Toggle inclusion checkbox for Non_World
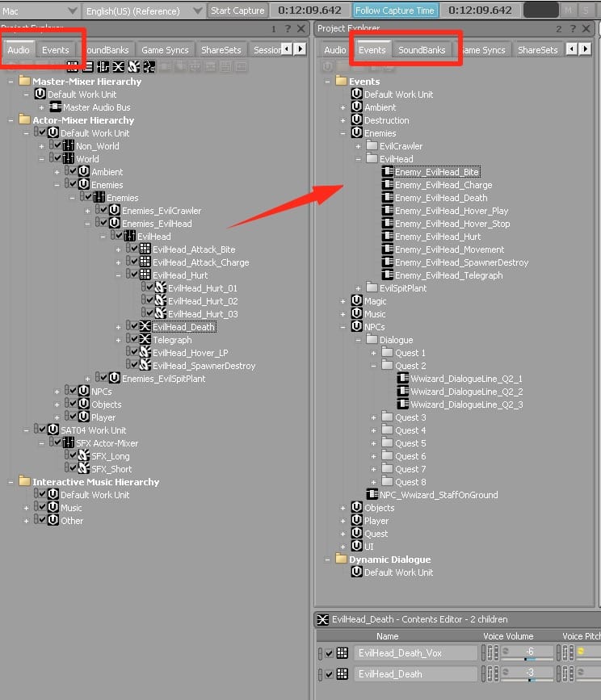The image size is (601, 700). tap(57, 145)
